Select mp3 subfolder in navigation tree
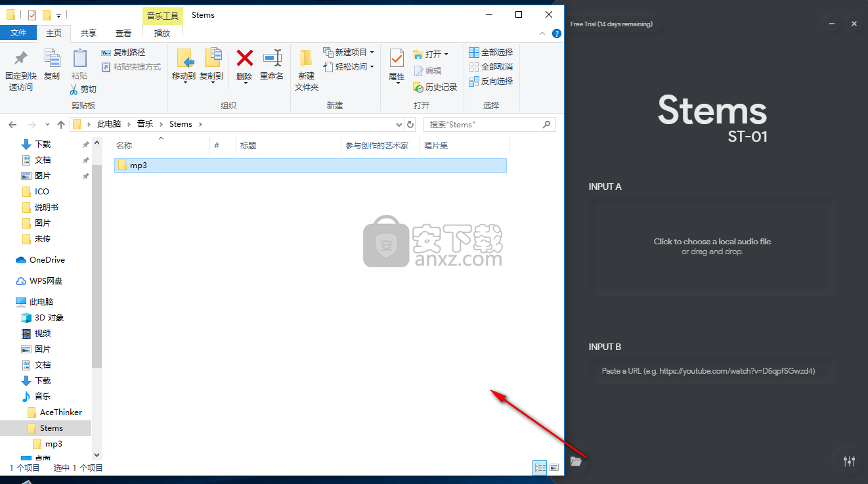Screen dimensions: 868x484 click(54, 444)
